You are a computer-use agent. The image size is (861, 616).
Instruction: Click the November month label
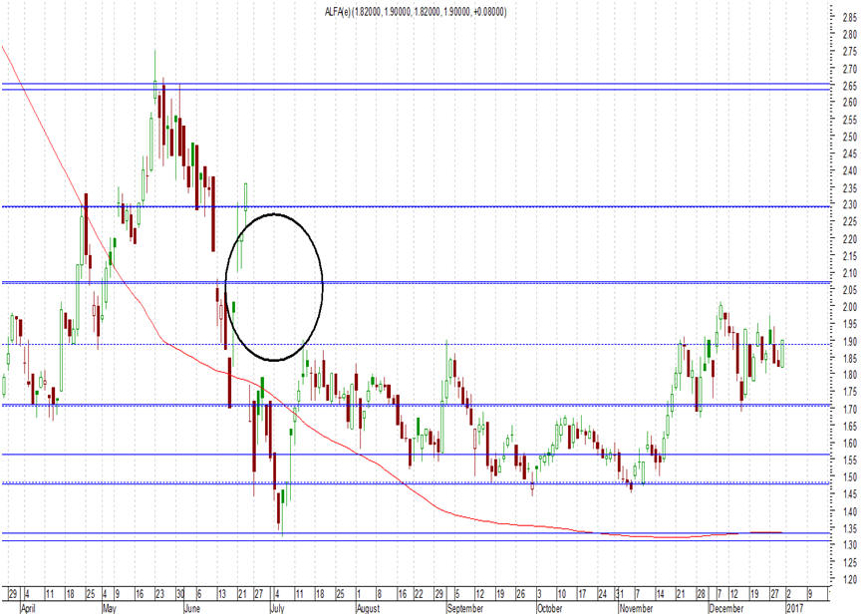click(637, 608)
